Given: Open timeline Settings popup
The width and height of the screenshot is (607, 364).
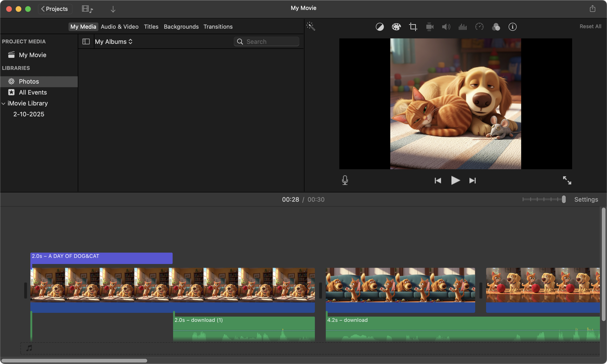Looking at the screenshot, I should click(586, 199).
